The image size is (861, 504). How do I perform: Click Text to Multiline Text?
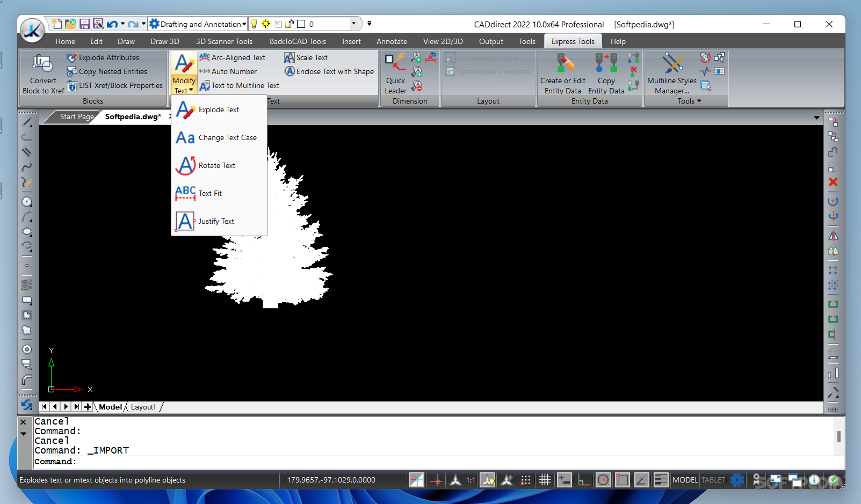[x=239, y=85]
